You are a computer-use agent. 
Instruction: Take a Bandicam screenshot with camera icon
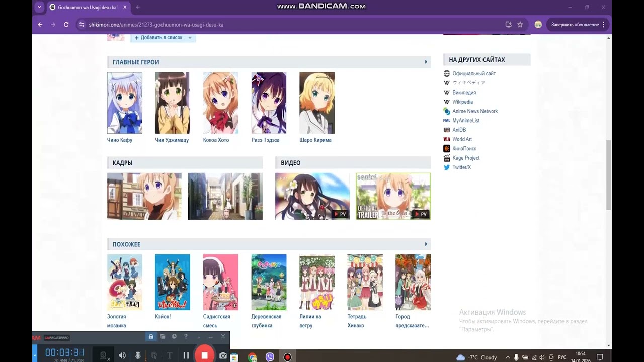(x=223, y=355)
